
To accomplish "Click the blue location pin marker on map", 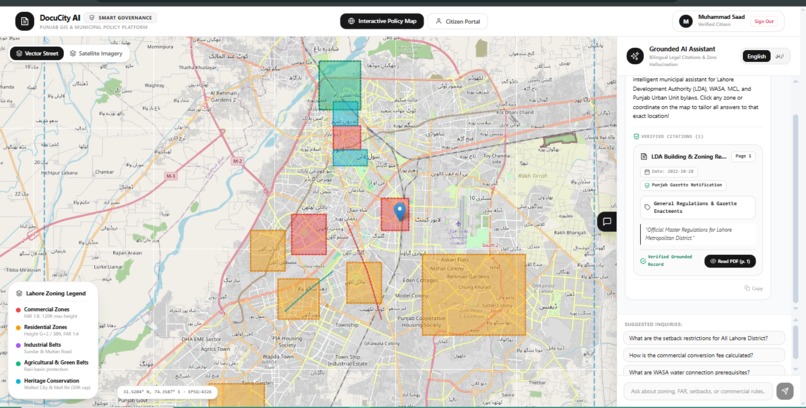I will coord(399,211).
